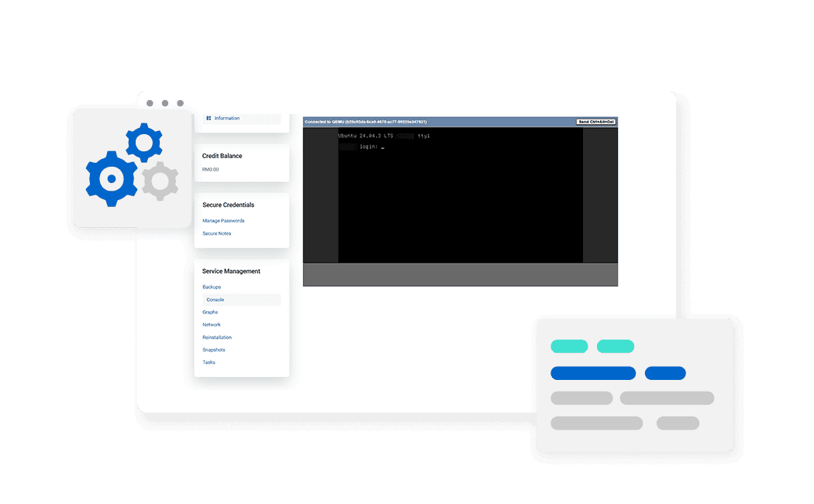Open Manage Passwords
The height and width of the screenshot is (504, 814).
coord(223,221)
